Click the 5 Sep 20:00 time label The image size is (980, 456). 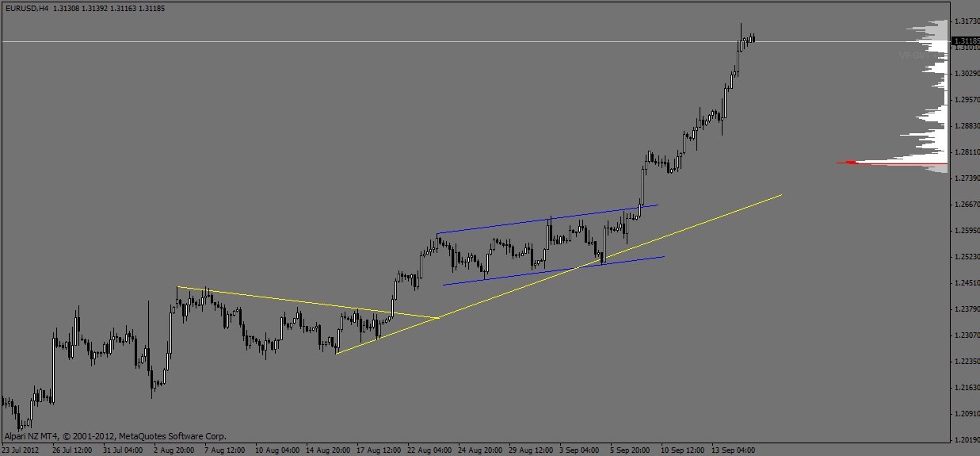[x=631, y=450]
